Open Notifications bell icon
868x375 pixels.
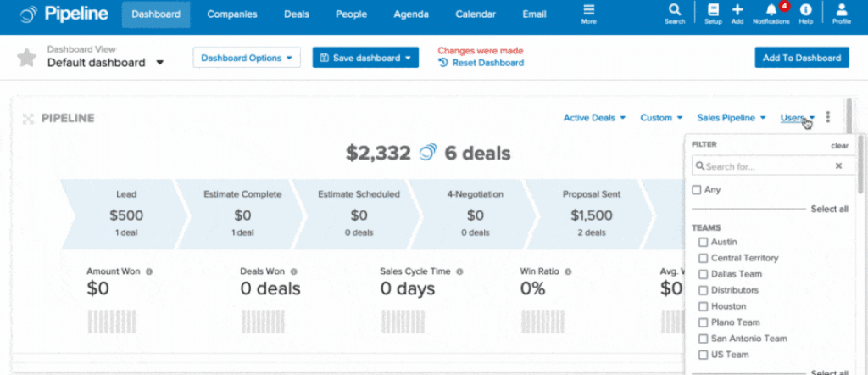pos(771,11)
